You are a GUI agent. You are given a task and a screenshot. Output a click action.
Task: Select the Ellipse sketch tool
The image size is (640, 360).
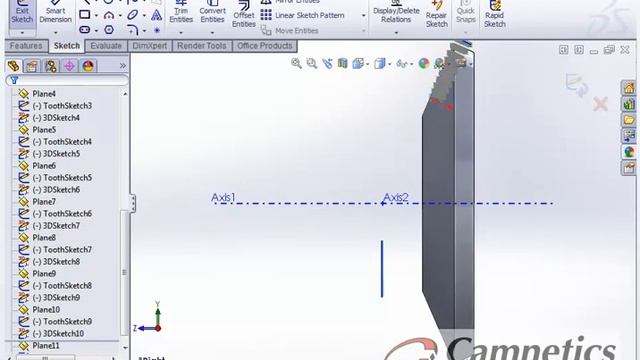tap(133, 15)
